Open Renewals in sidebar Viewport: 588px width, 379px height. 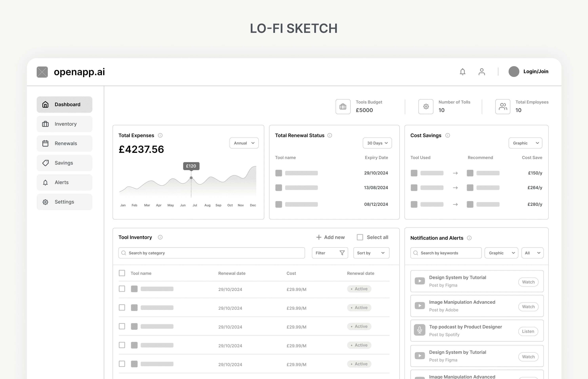point(65,143)
